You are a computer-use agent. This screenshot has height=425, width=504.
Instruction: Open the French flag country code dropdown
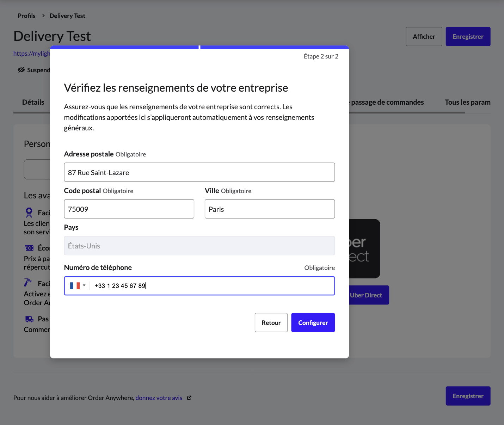(78, 286)
